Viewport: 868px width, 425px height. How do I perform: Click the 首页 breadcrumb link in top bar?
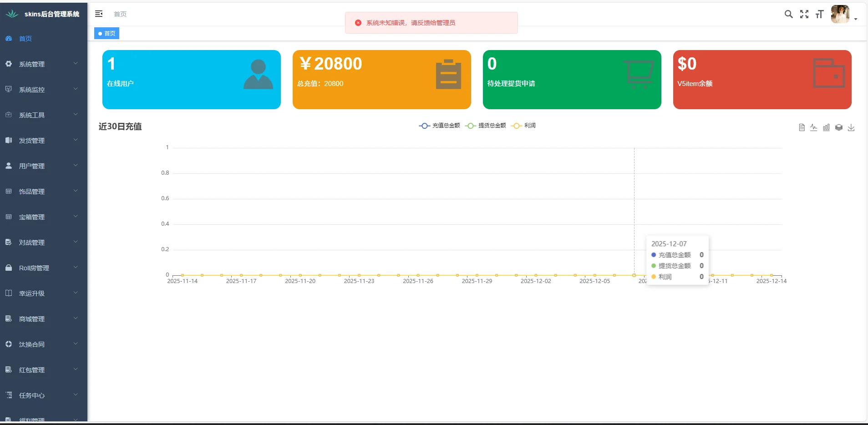click(x=120, y=14)
